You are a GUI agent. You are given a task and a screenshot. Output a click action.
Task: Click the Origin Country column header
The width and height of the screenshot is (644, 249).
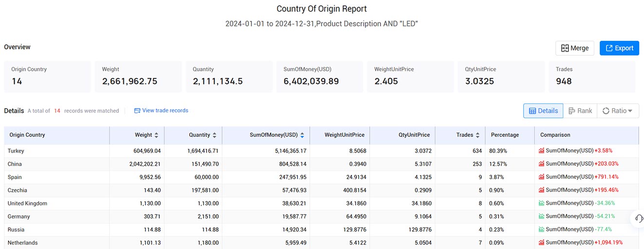[57, 135]
